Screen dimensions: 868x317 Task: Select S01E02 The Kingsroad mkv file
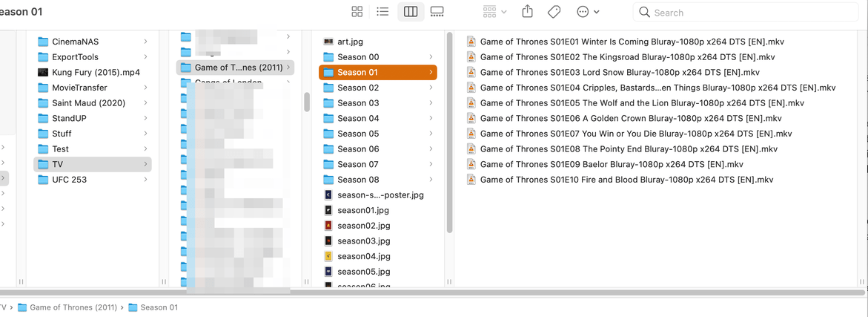coord(620,56)
